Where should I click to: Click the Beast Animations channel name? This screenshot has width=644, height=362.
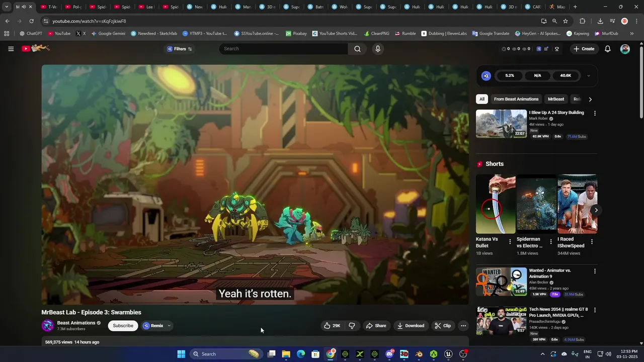76,323
